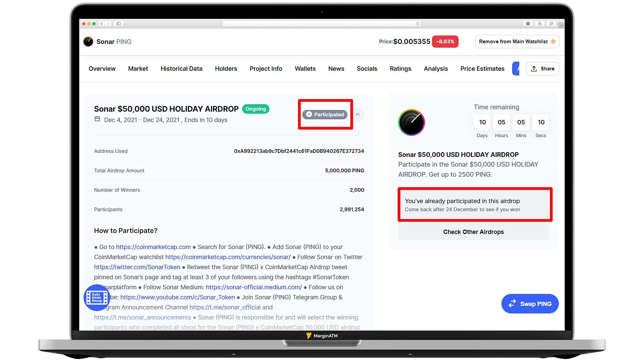
Task: Reload page using address bar refresh icon
Action: pyautogui.click(x=418, y=24)
